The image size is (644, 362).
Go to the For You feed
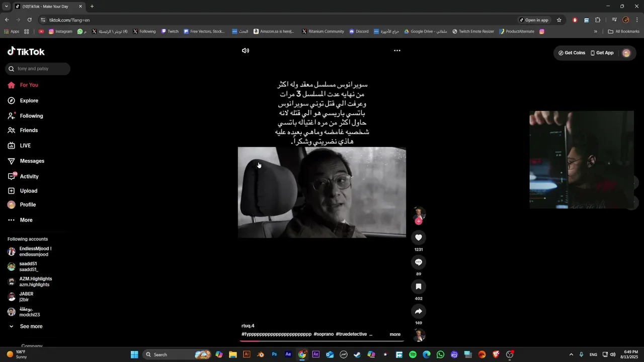(29, 85)
